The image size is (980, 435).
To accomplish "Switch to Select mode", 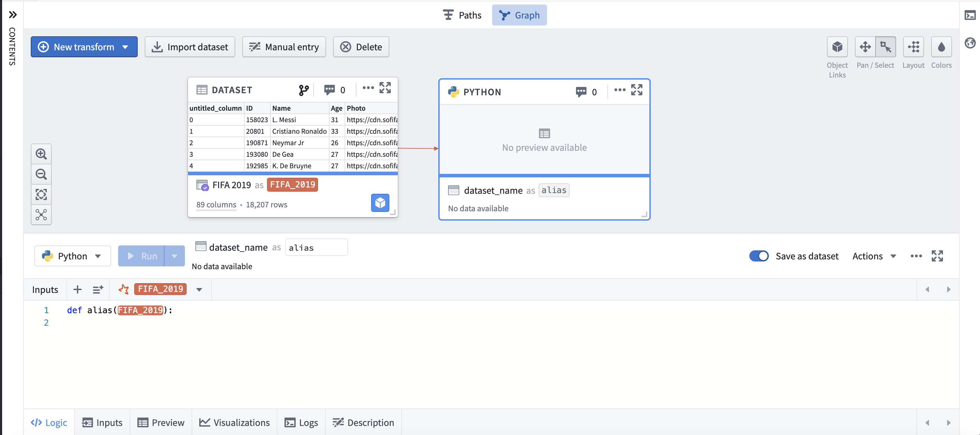I will 886,47.
